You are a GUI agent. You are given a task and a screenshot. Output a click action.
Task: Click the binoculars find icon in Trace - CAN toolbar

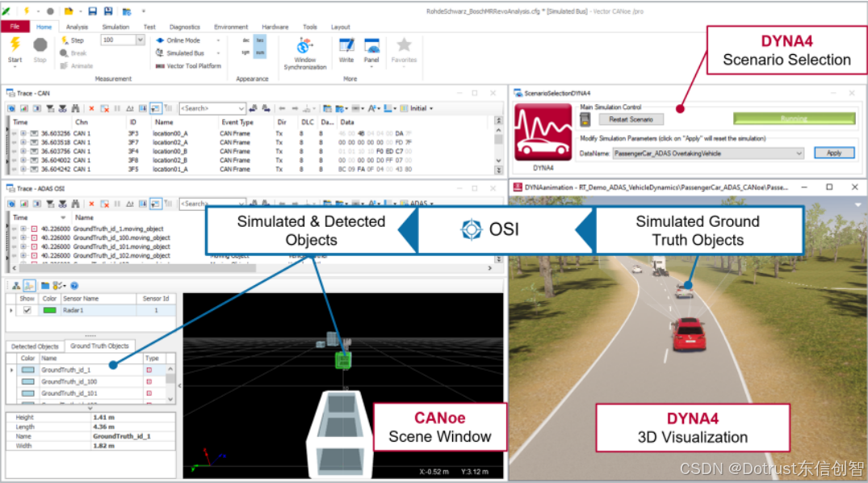75,108
